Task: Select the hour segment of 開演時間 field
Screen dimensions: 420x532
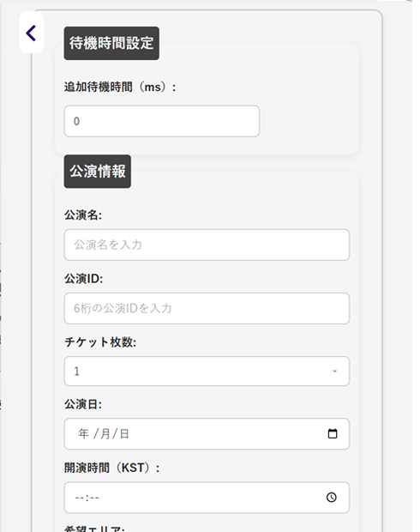Action: [x=79, y=498]
